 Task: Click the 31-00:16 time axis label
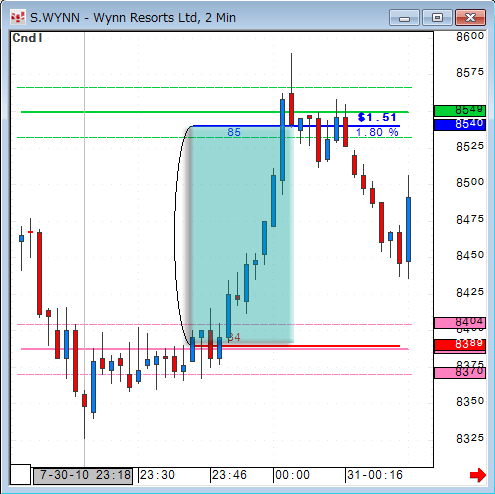click(375, 475)
